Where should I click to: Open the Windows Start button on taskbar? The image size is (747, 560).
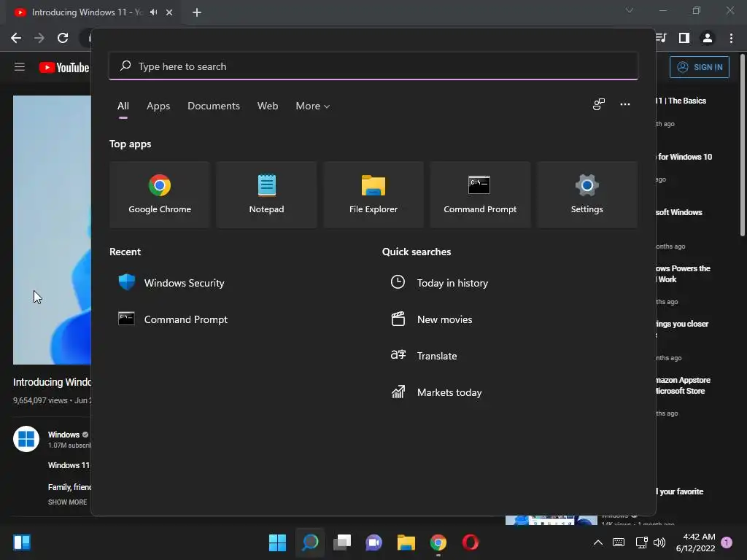[x=277, y=542]
